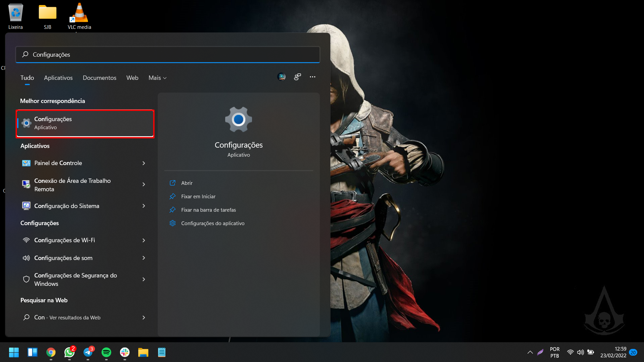Switch to the Tudo tab

pos(27,77)
